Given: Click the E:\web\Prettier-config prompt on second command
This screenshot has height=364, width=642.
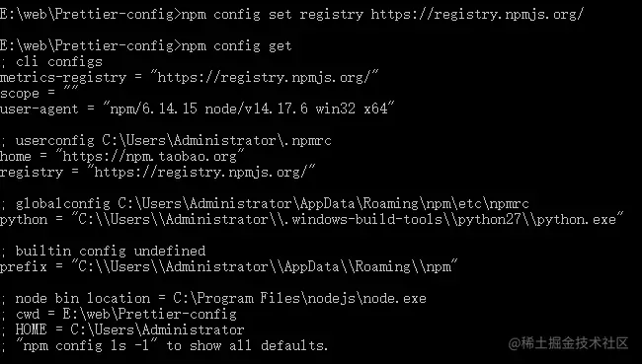Looking at the screenshot, I should [x=91, y=45].
